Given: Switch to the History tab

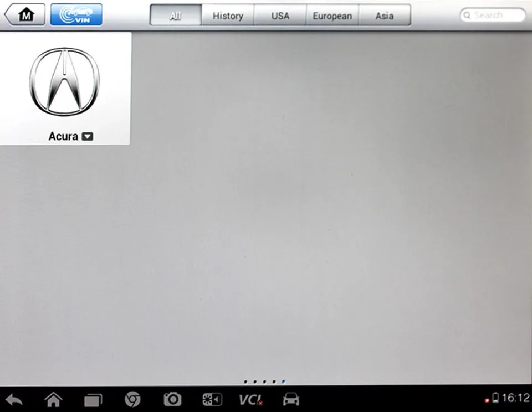Looking at the screenshot, I should click(x=228, y=16).
